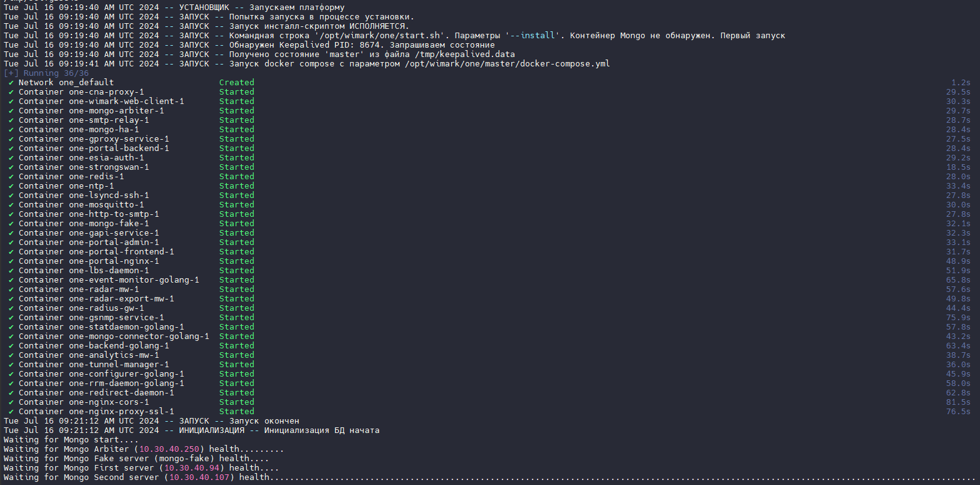This screenshot has width=980, height=485.
Task: Click the 'Запуск инсталл-скриптом ИСПОЛНЯЕТСЯ.' message
Action: pyautogui.click(x=319, y=26)
